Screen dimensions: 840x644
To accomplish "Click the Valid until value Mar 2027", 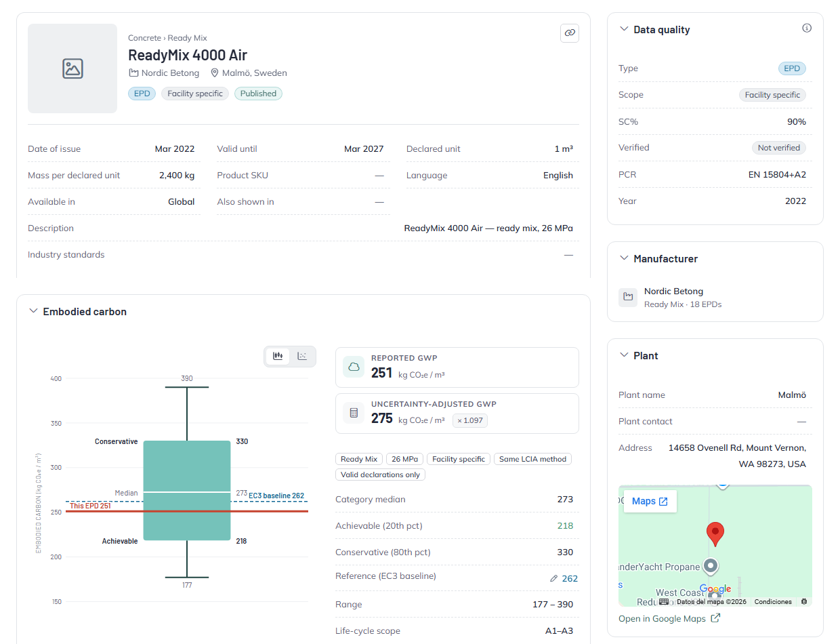I will [x=364, y=149].
